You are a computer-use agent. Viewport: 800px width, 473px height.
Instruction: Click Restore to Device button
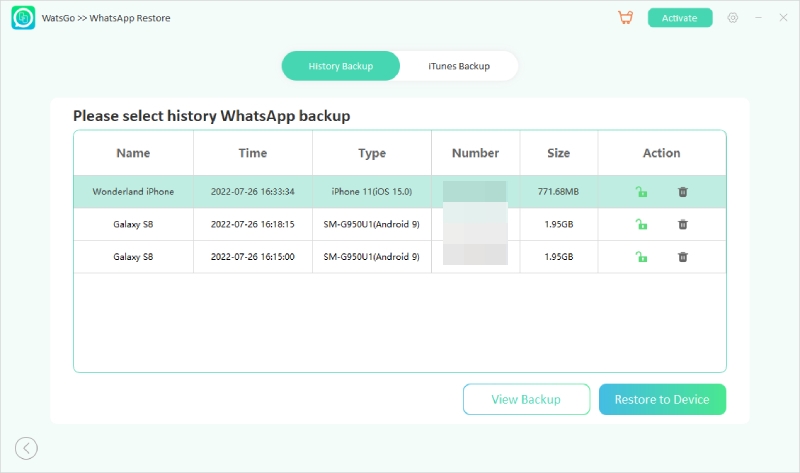(x=662, y=399)
